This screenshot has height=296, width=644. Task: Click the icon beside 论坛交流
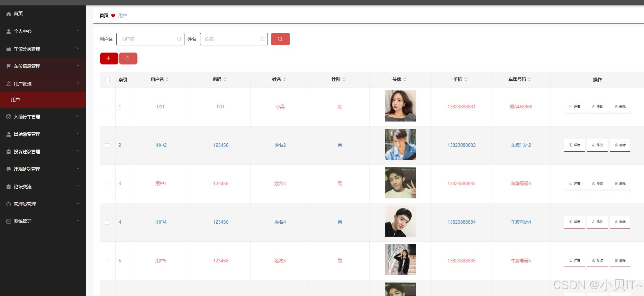[9, 187]
